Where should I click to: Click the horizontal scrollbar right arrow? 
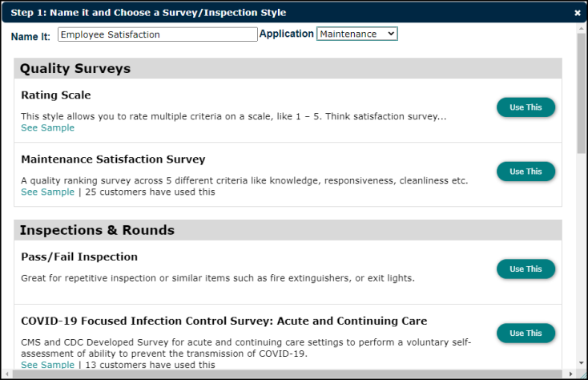(570, 374)
